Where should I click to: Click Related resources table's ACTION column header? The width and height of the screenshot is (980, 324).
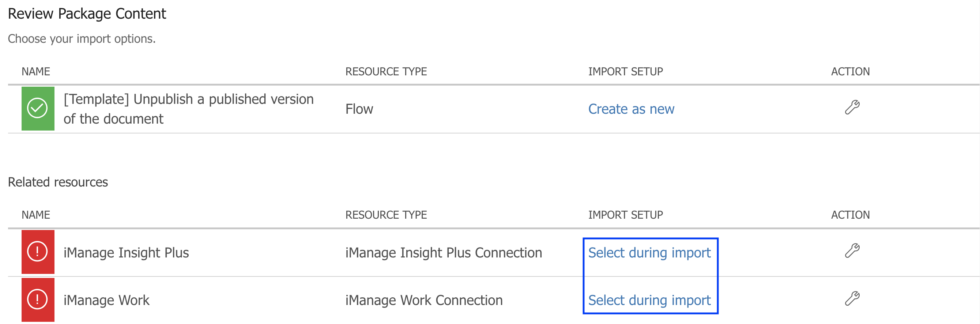(x=850, y=215)
